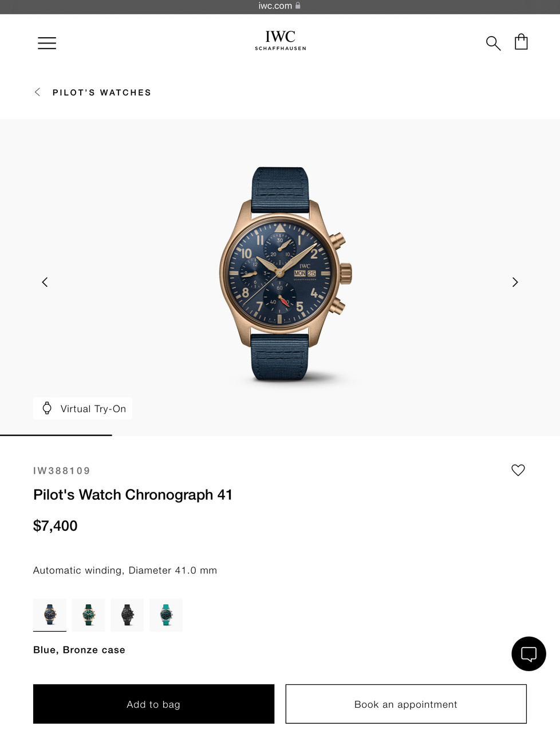Open the Pilot's Watches breadcrumb link
Screen dimensions: 560x733
tap(102, 93)
